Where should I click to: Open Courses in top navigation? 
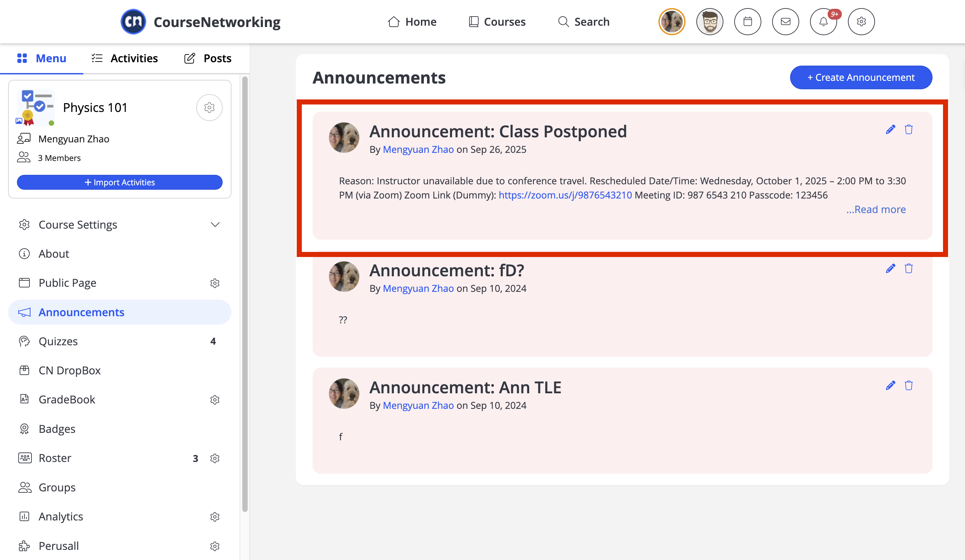(x=497, y=22)
